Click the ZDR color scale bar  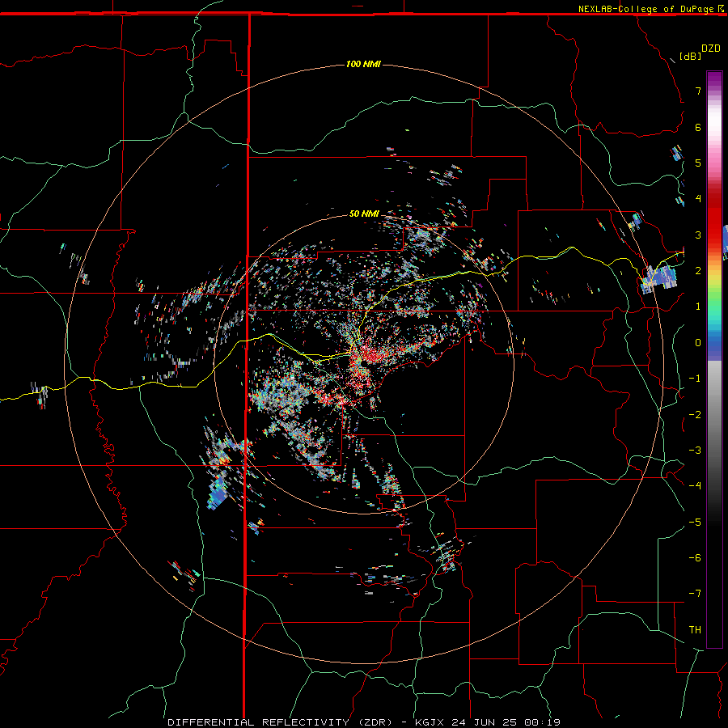pos(714,359)
